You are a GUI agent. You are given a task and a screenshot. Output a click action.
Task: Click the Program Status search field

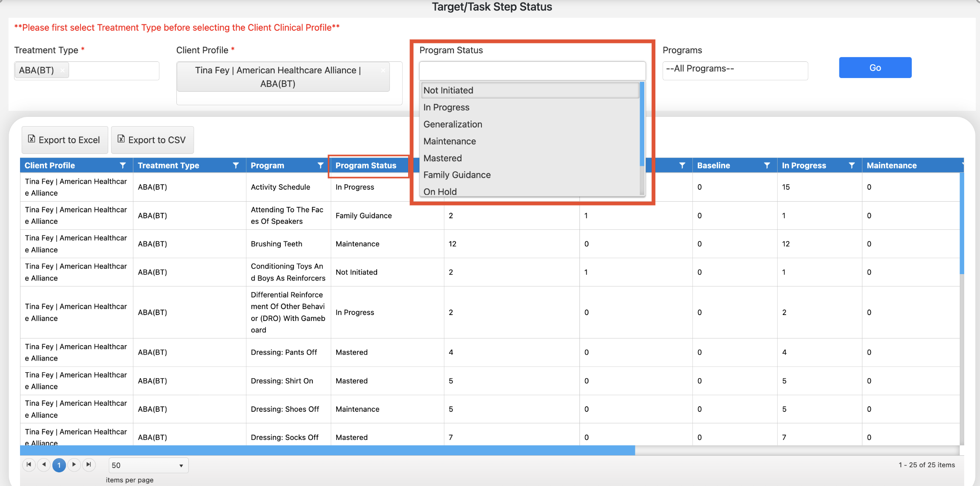pyautogui.click(x=532, y=70)
